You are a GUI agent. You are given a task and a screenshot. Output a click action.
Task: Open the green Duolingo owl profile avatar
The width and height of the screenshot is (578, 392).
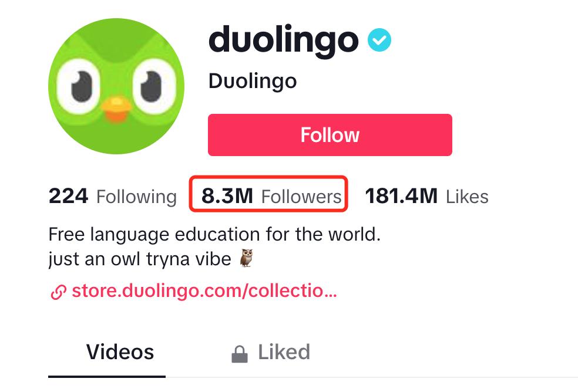pyautogui.click(x=116, y=86)
